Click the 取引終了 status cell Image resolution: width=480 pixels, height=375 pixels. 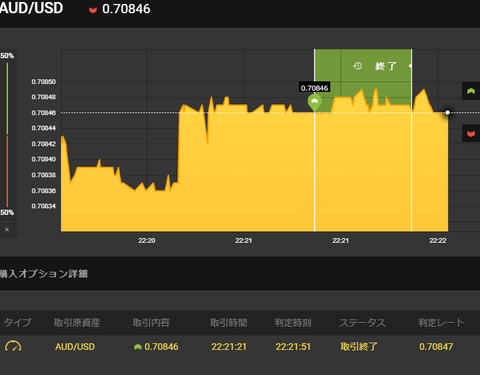359,347
